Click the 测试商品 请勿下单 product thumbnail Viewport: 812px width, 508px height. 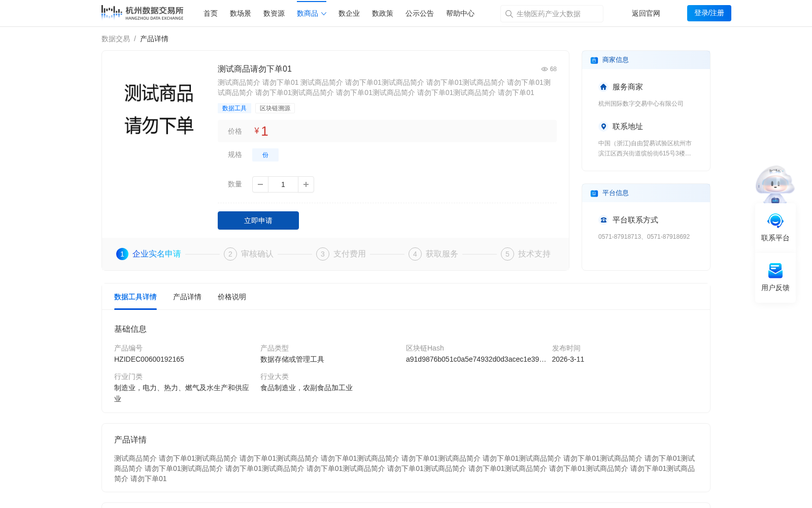(159, 109)
